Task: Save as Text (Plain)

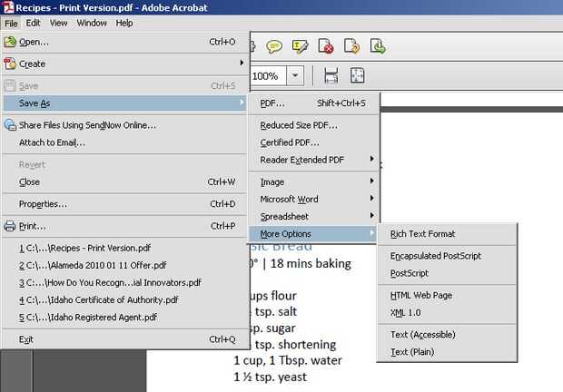Action: [447, 352]
